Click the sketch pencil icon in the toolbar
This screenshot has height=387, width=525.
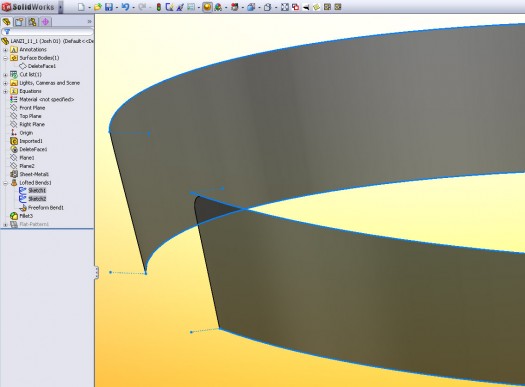coord(180,7)
